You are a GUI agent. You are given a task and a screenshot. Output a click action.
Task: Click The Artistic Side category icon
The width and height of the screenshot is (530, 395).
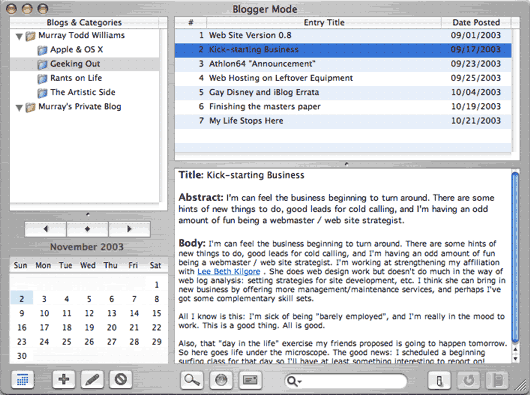pos(42,93)
